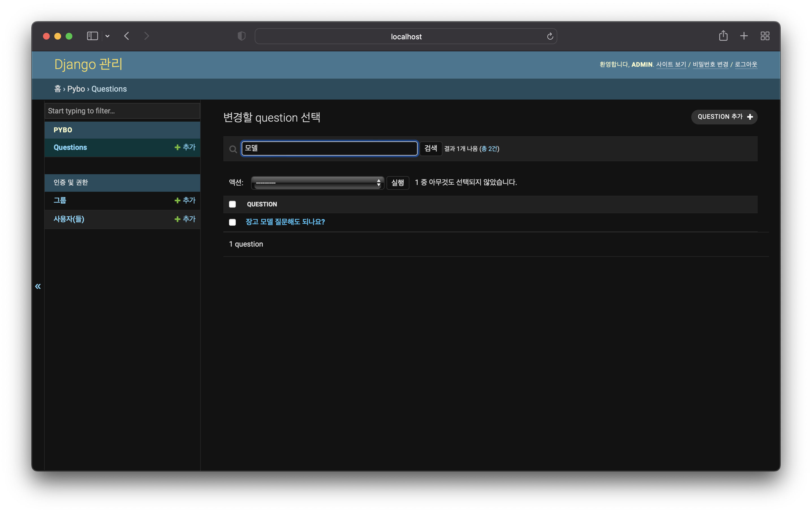Click the privacy shield icon
This screenshot has width=812, height=513.
241,36
